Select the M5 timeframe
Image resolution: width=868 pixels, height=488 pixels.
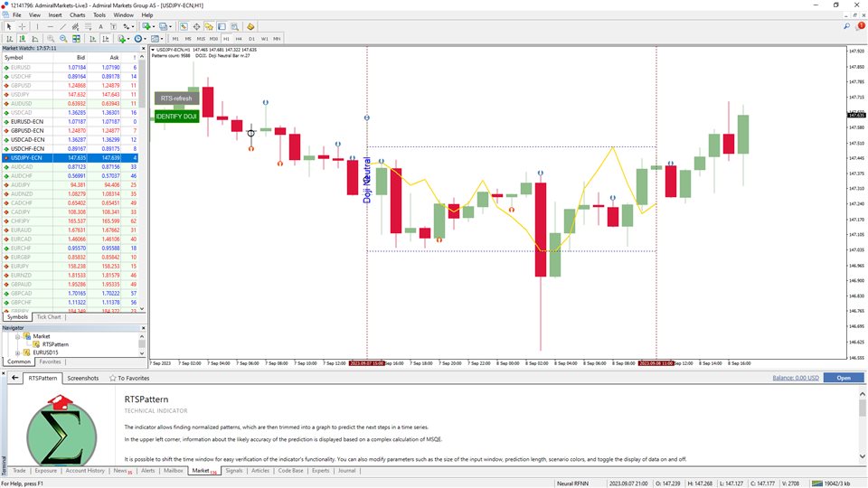[188, 39]
